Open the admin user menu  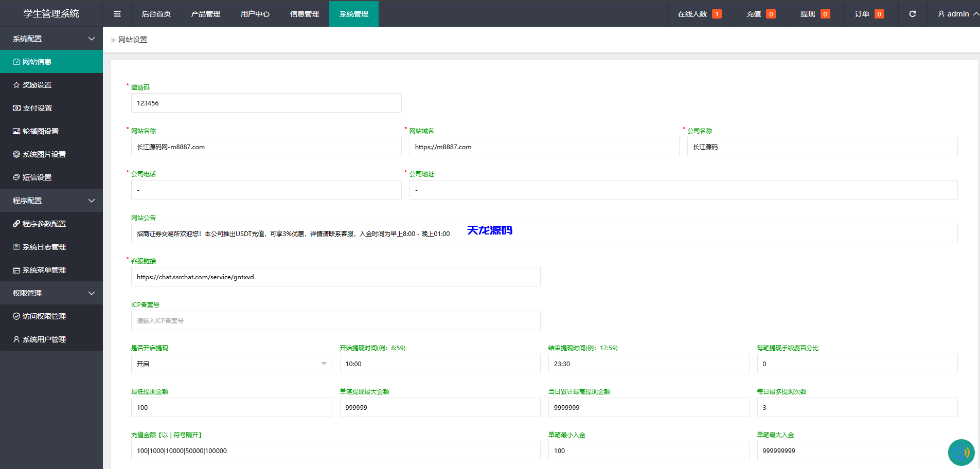coord(957,14)
